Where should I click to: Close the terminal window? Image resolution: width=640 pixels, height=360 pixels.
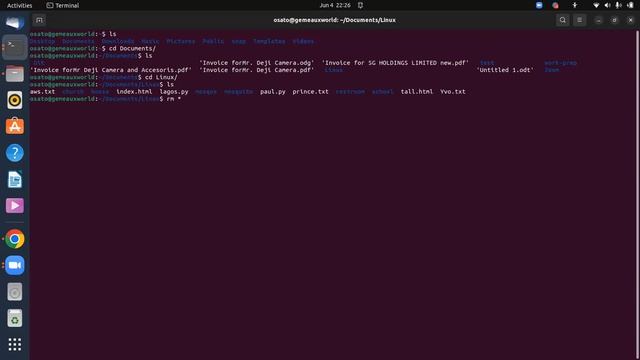click(x=630, y=20)
